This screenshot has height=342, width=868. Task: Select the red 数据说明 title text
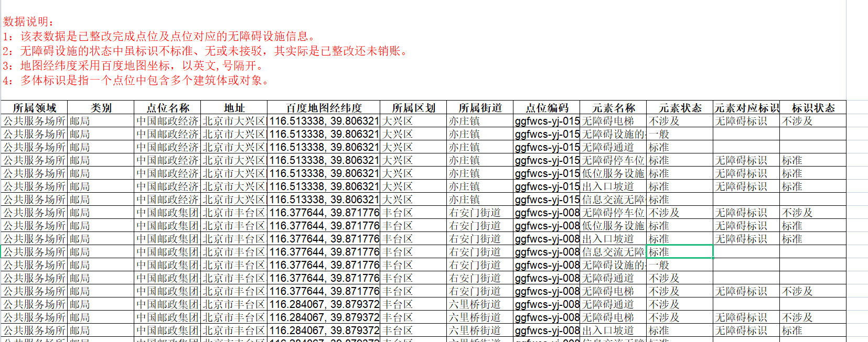[x=28, y=21]
